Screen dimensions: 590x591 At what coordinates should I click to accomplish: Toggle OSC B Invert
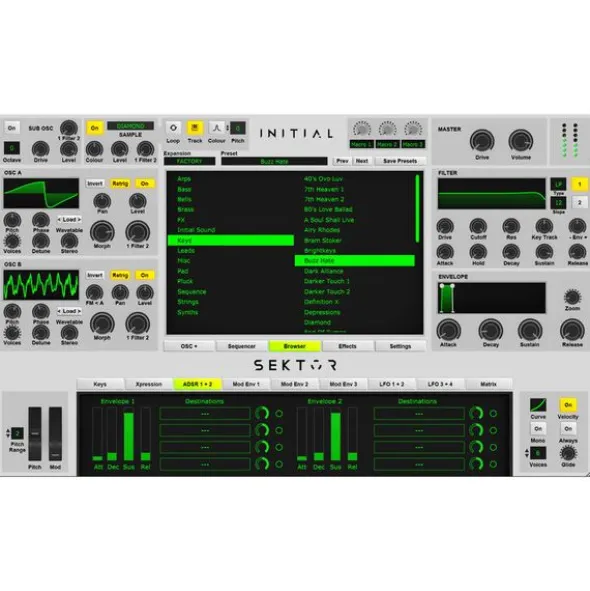(x=95, y=275)
